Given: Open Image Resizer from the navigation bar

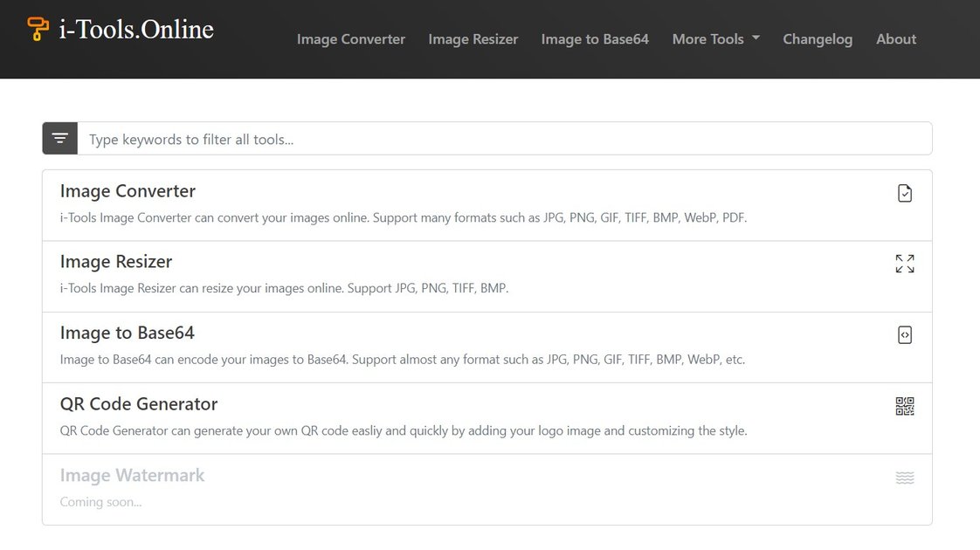Looking at the screenshot, I should click(x=473, y=38).
